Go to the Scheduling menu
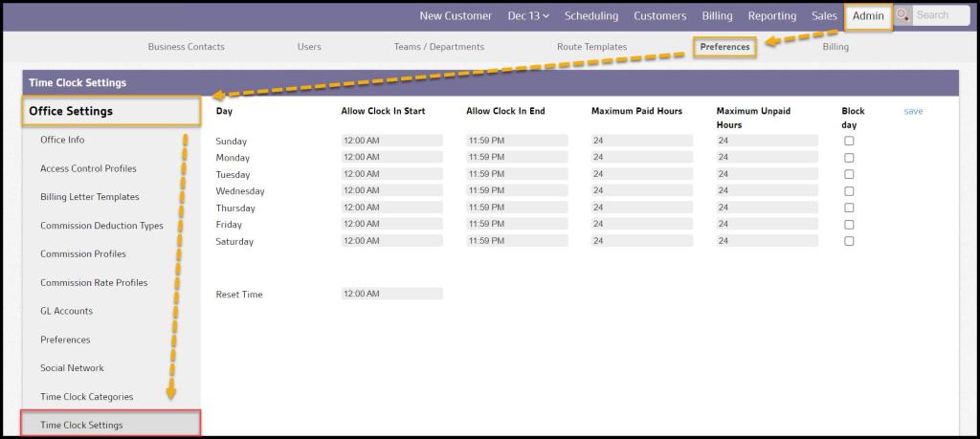The width and height of the screenshot is (980, 439). pyautogui.click(x=590, y=16)
